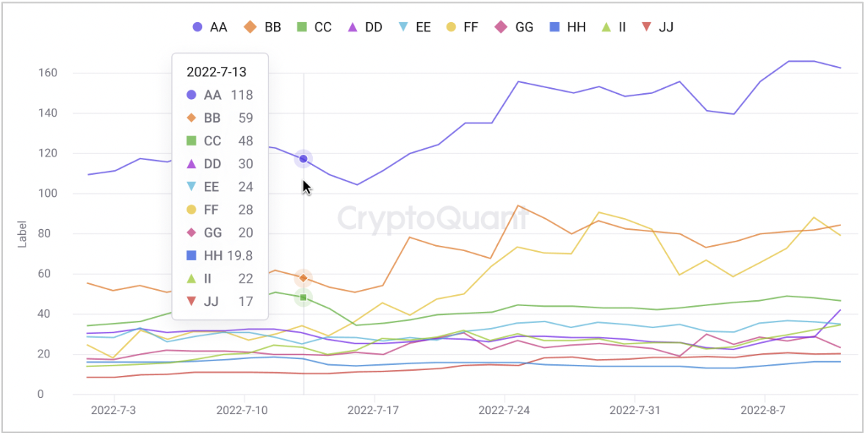Click the highlighted CC square data point
Screen dimensions: 868x439
tap(303, 297)
